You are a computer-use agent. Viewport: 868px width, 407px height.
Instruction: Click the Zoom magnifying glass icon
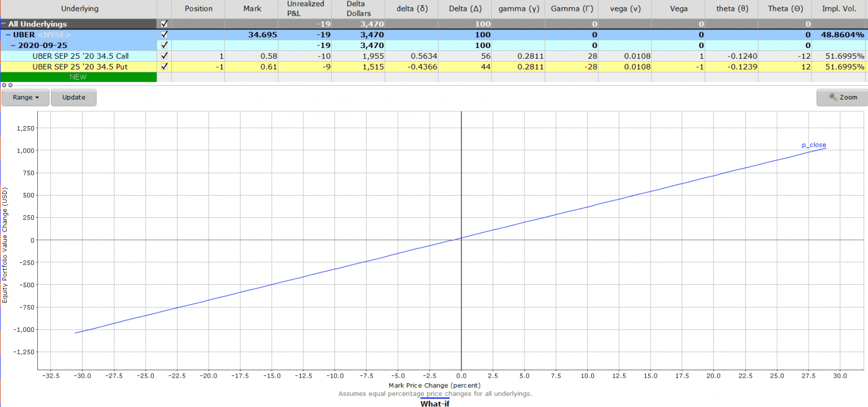point(833,97)
